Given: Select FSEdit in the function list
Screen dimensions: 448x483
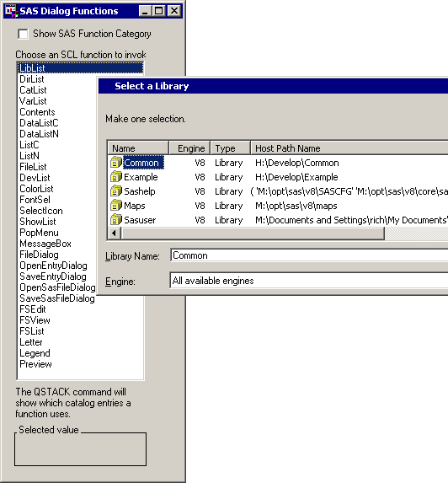Looking at the screenshot, I should (32, 309).
